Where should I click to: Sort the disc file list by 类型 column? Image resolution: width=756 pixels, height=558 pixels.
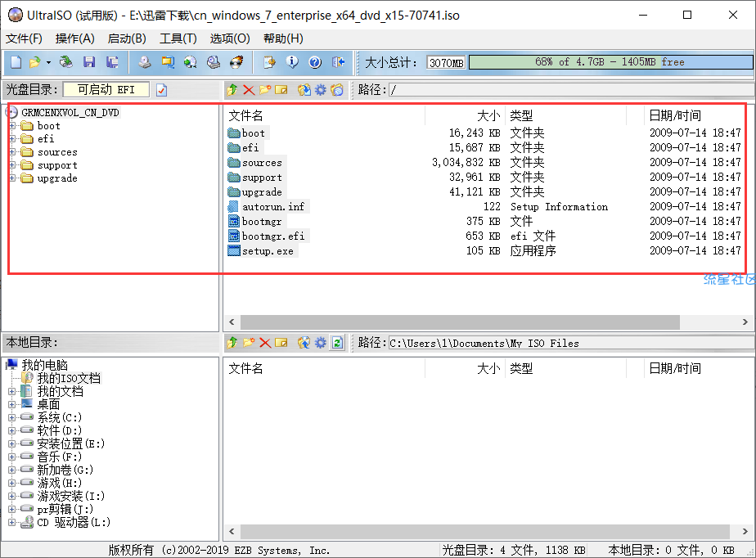[x=565, y=115]
